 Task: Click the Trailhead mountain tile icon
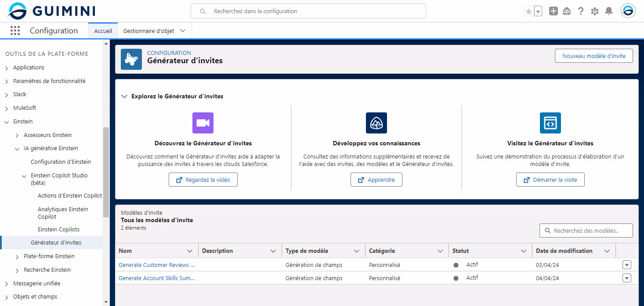pos(376,123)
